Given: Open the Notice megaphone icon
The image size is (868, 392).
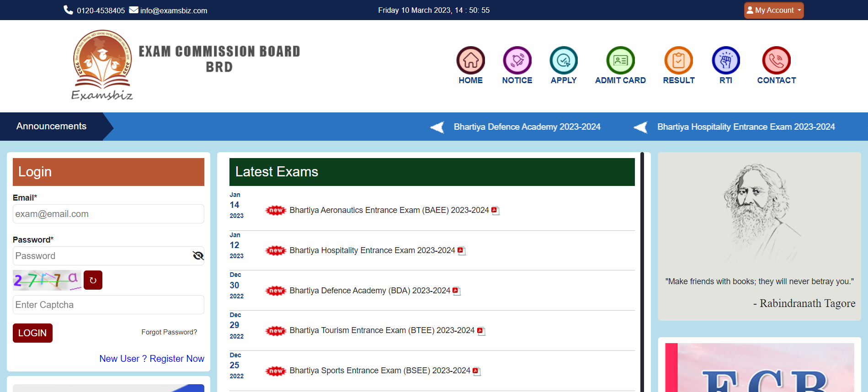Looking at the screenshot, I should (517, 60).
